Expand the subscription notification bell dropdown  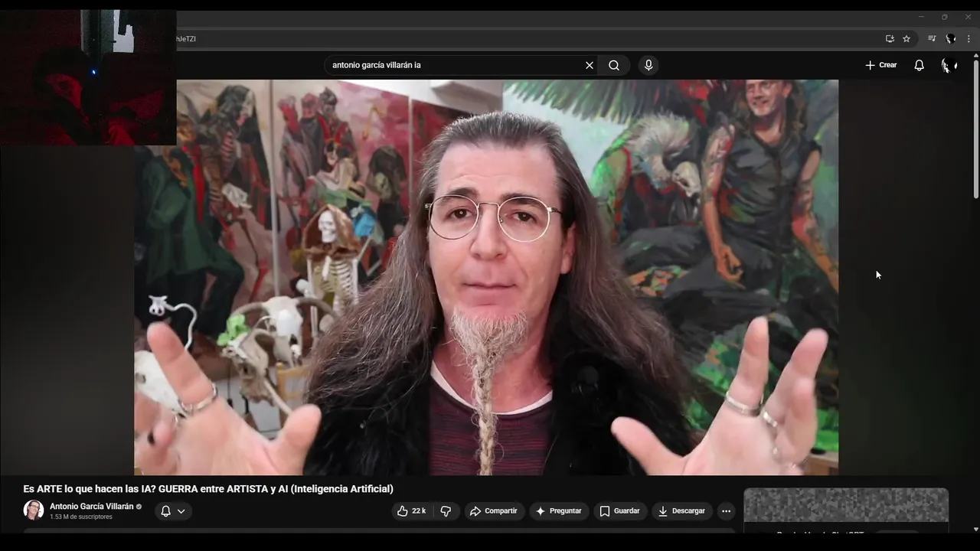(x=173, y=511)
